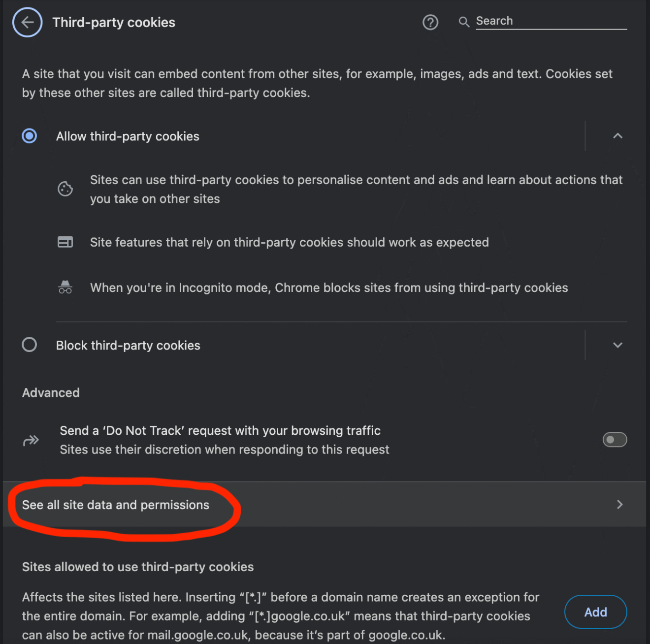The height and width of the screenshot is (644, 650).
Task: Click the site features window icon
Action: pos(65,242)
